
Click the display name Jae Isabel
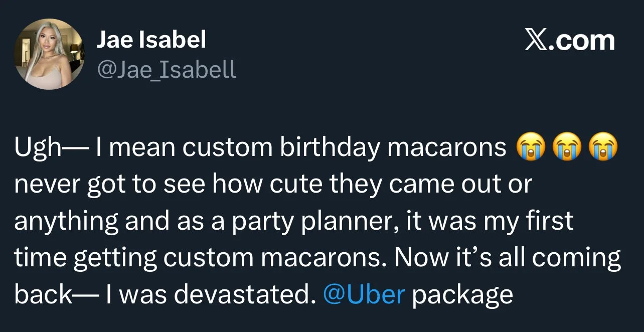tap(151, 40)
